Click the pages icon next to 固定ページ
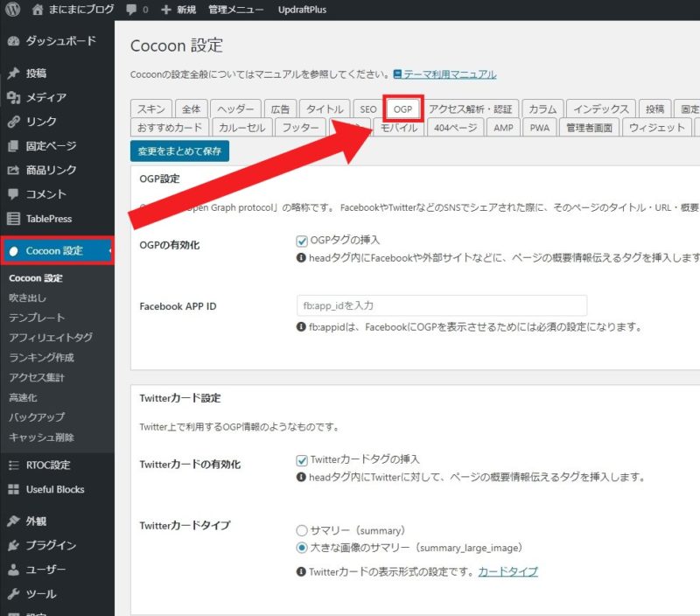Viewport: 700px width, 616px height. click(13, 146)
